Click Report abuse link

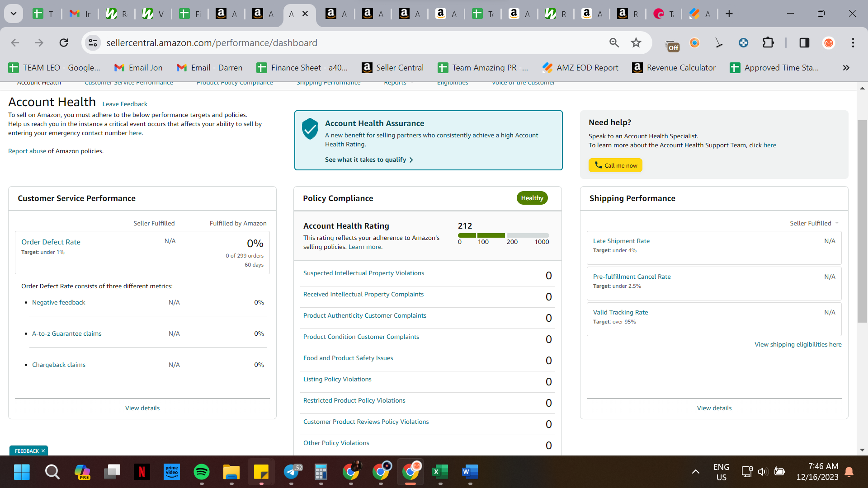pyautogui.click(x=27, y=151)
